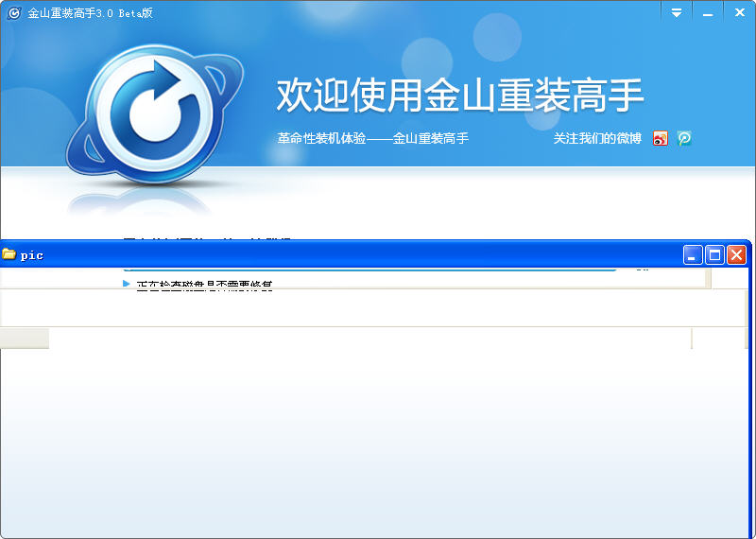Click the blue arrow bullet beside disk check

click(127, 283)
